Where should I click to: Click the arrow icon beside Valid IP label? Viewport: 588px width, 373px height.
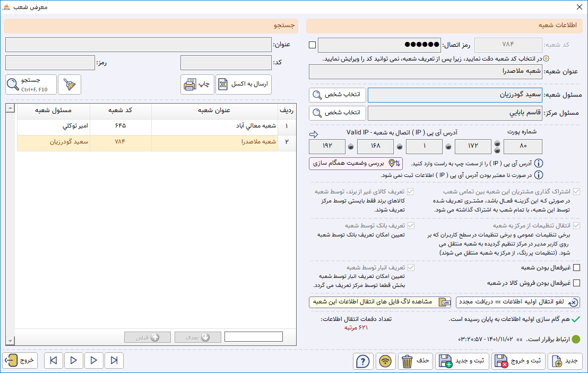pyautogui.click(x=314, y=134)
